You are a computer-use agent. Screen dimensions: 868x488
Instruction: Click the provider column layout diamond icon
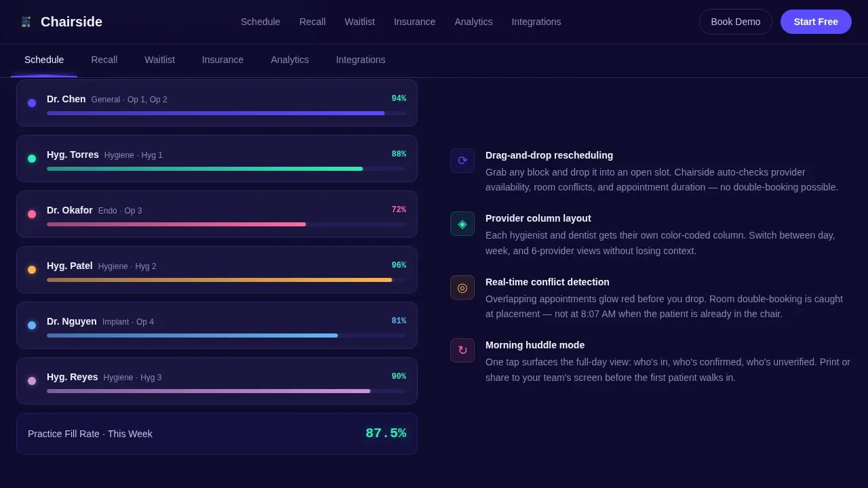[462, 224]
